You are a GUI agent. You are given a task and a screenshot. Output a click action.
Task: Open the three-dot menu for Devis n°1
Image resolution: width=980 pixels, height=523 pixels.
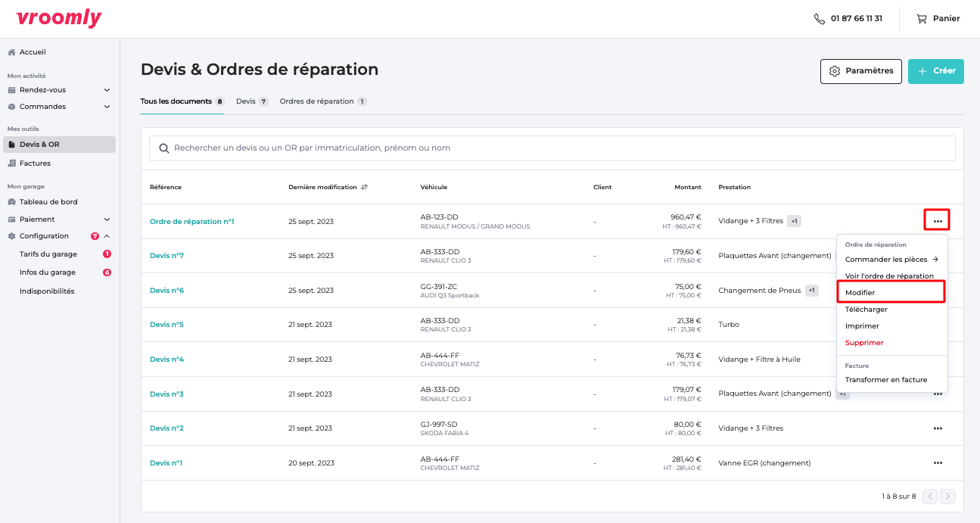[x=938, y=463]
